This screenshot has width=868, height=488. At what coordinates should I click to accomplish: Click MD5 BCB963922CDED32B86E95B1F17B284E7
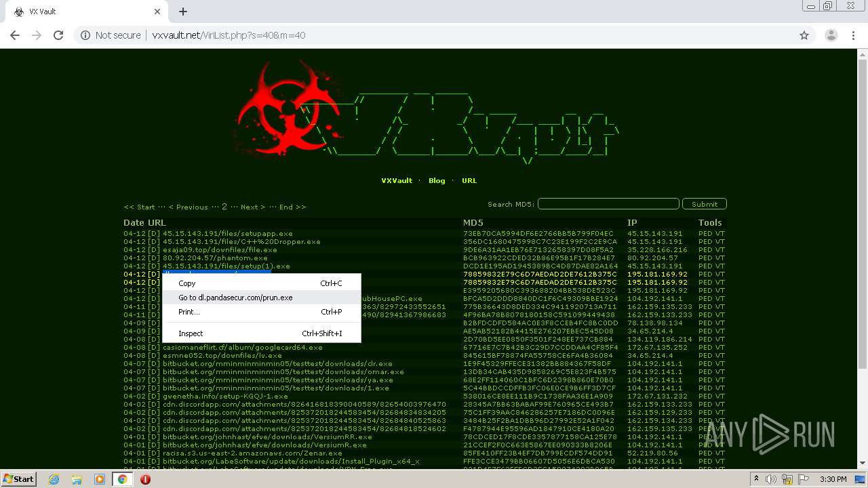click(x=539, y=258)
